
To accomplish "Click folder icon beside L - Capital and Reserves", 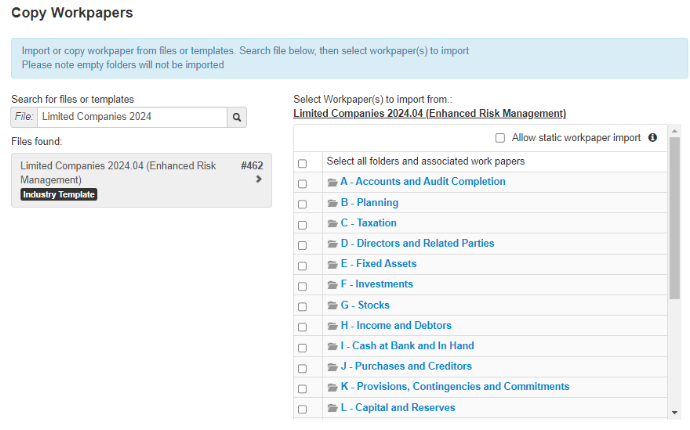I will pyautogui.click(x=333, y=408).
